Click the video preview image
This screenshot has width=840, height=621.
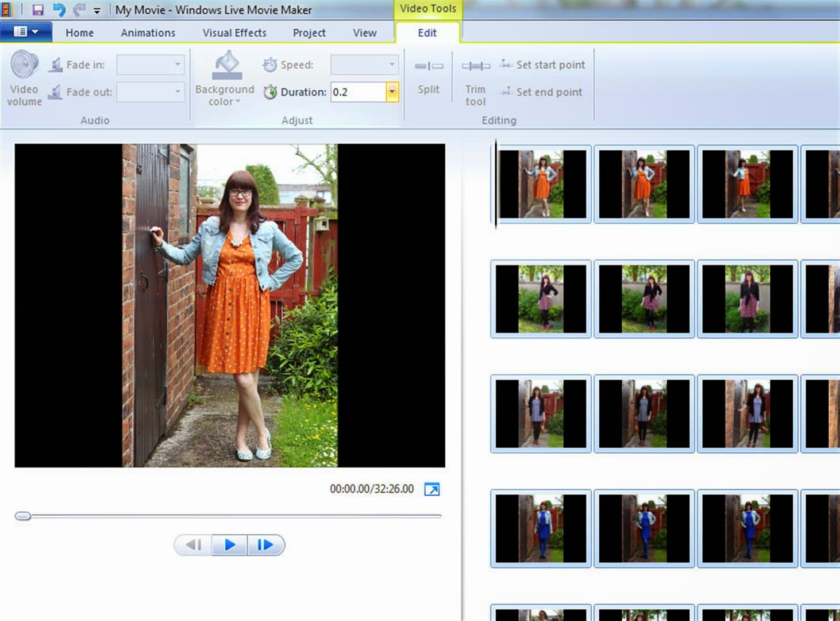[230, 305]
